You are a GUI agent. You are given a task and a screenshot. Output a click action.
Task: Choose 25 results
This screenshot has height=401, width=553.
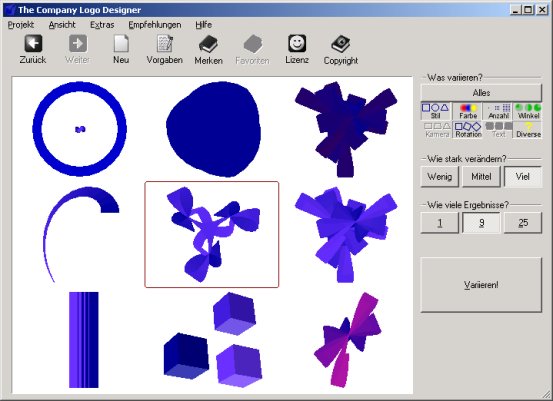[523, 223]
